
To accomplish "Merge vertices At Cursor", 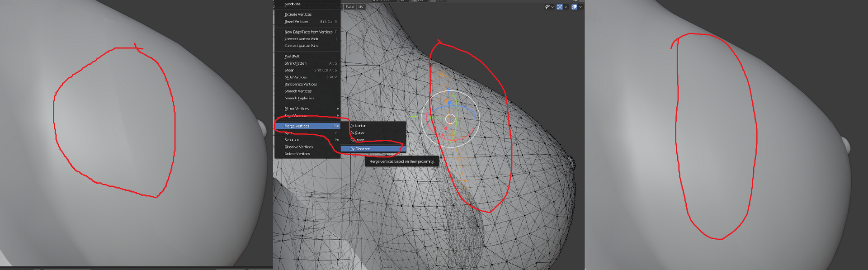I will [x=373, y=133].
